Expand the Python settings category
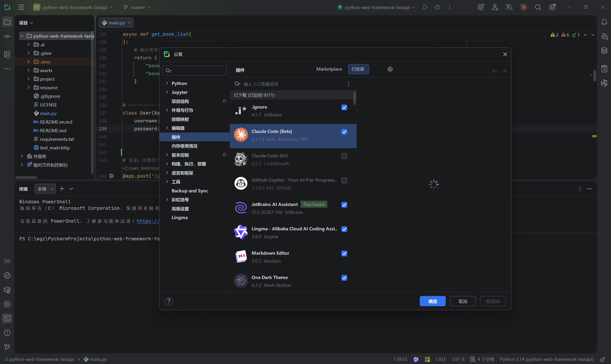The width and height of the screenshot is (611, 364). (x=167, y=83)
